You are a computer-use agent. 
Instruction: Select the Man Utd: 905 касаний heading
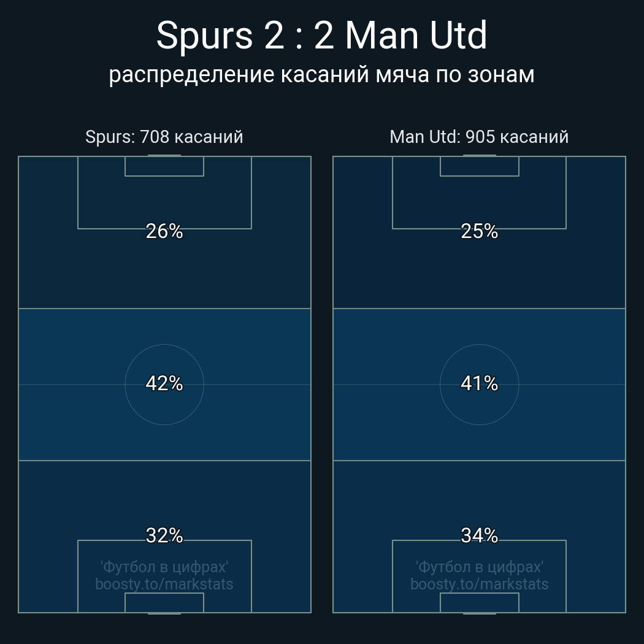coord(479,137)
